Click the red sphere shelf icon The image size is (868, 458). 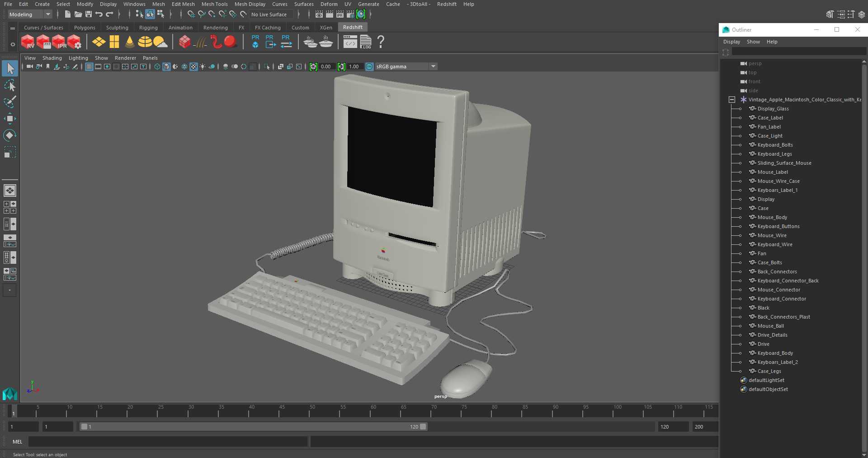[230, 42]
